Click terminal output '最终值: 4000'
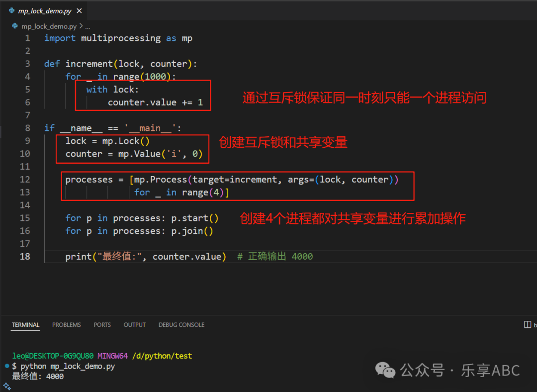Screen dimensions: 537x392 tap(38, 376)
